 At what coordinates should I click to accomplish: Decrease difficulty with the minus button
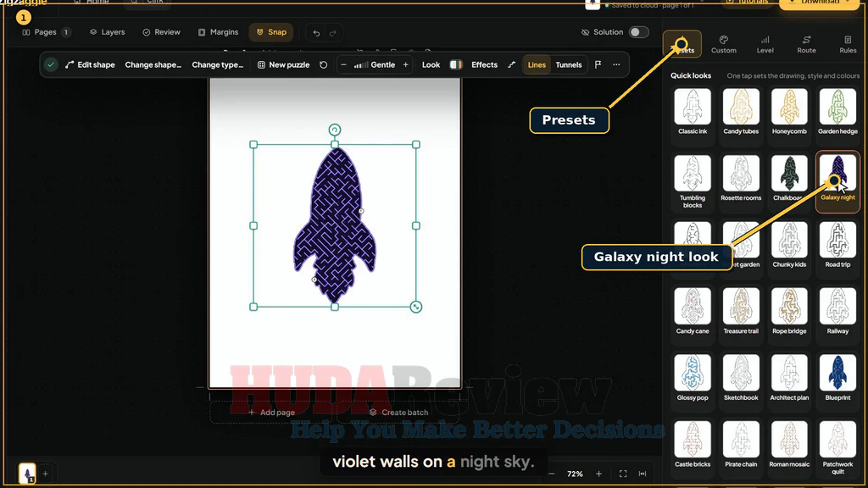343,64
